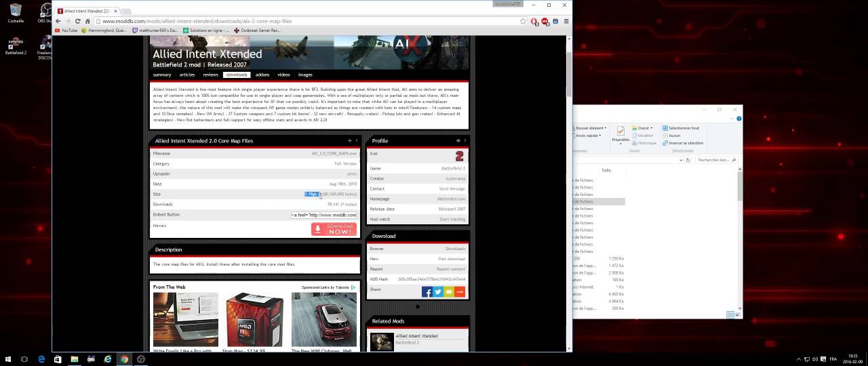The width and height of the screenshot is (868, 366).
Task: Switch Explorer to large icons view
Action: click(x=738, y=314)
